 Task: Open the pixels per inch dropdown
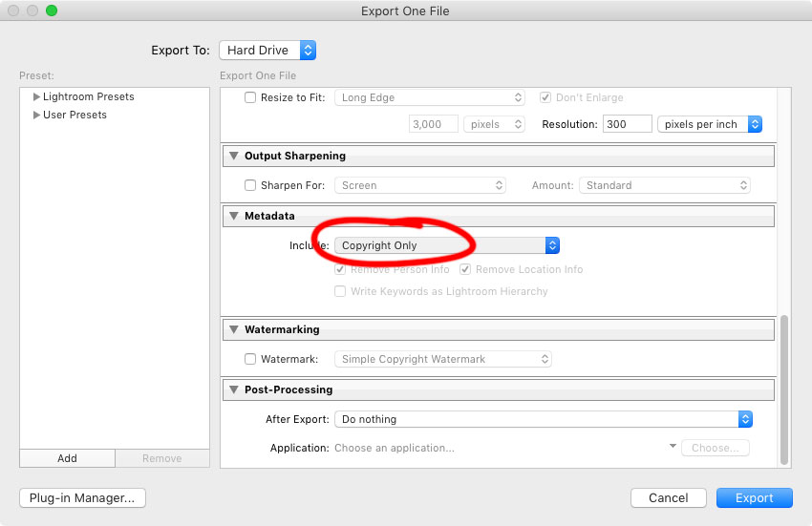tap(710, 124)
